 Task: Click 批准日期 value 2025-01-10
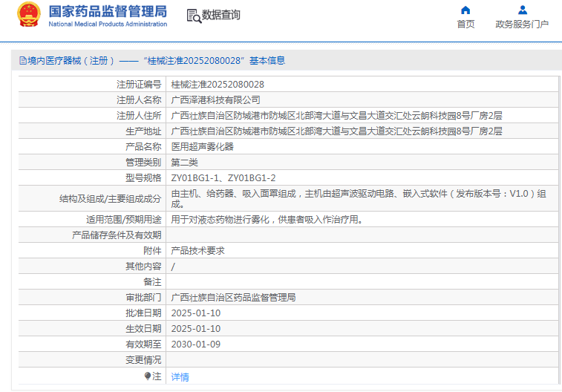196,313
